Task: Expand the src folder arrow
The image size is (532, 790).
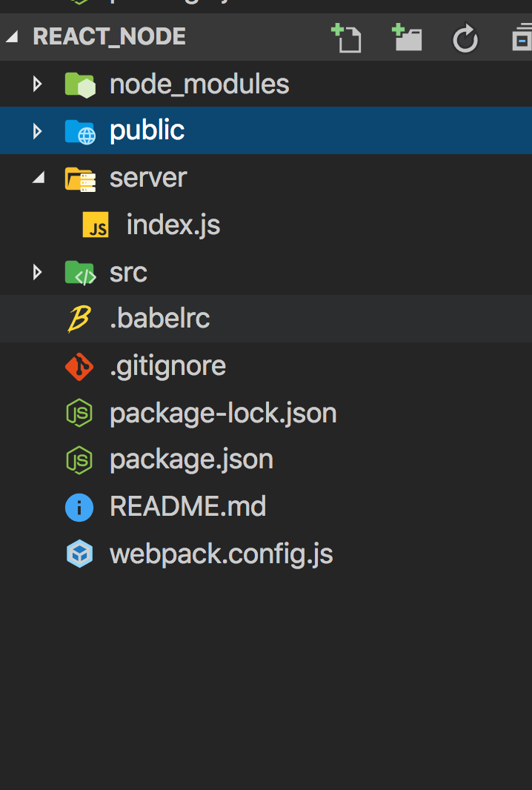Action: coord(37,273)
